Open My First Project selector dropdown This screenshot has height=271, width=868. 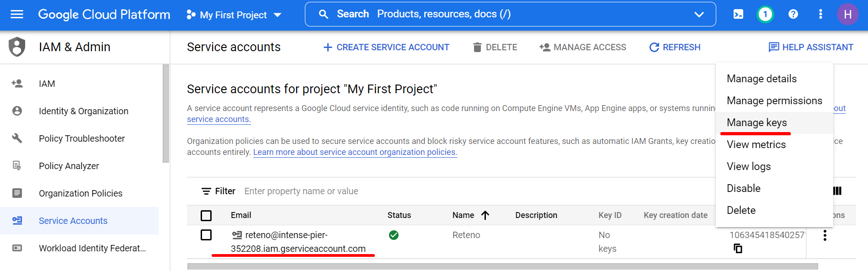click(234, 15)
